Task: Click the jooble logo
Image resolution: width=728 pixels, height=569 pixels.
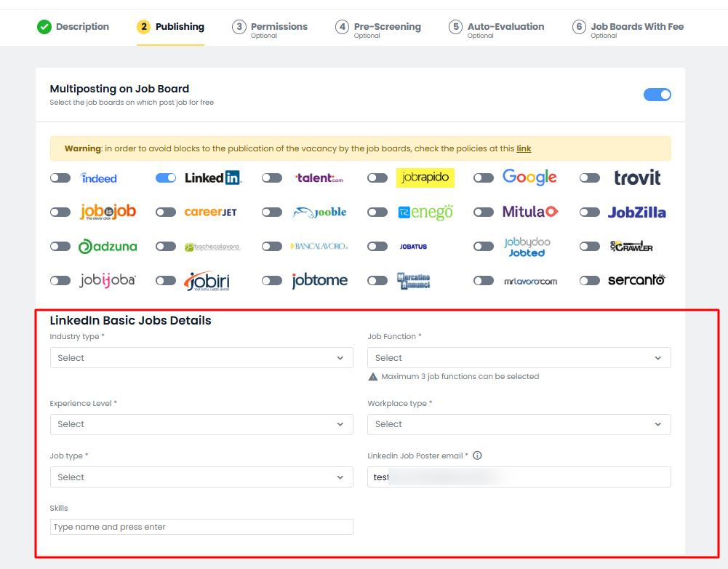Action: point(319,212)
